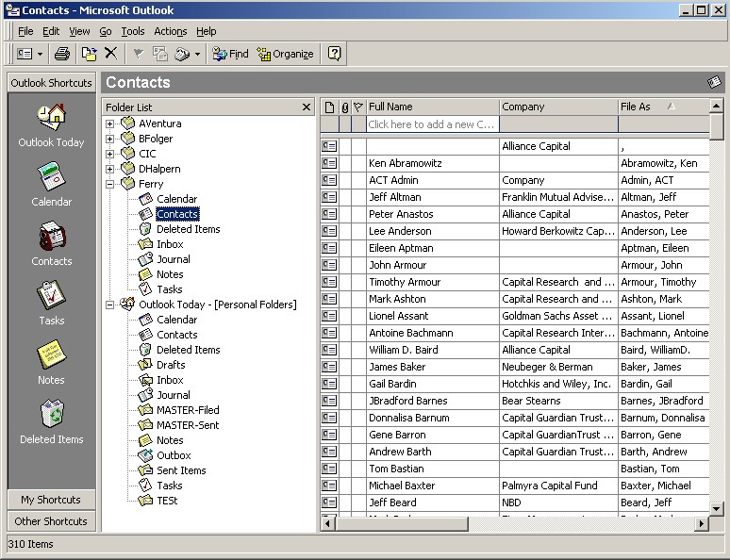Click vertical scrollbar up arrow
This screenshot has width=730, height=560.
[716, 107]
